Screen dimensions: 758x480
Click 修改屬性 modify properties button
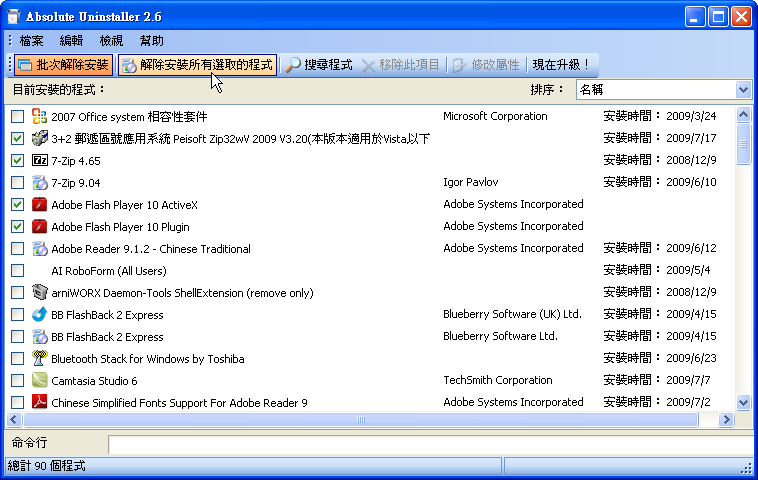[x=486, y=65]
